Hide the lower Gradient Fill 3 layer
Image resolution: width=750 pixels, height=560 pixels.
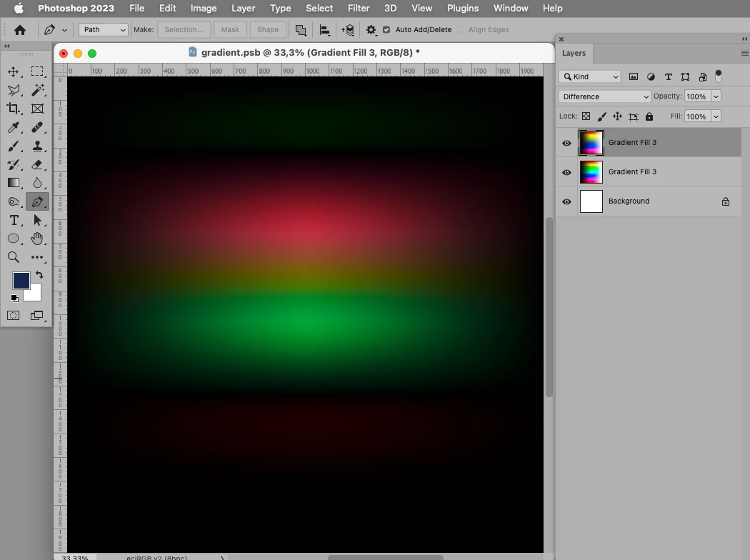click(567, 172)
